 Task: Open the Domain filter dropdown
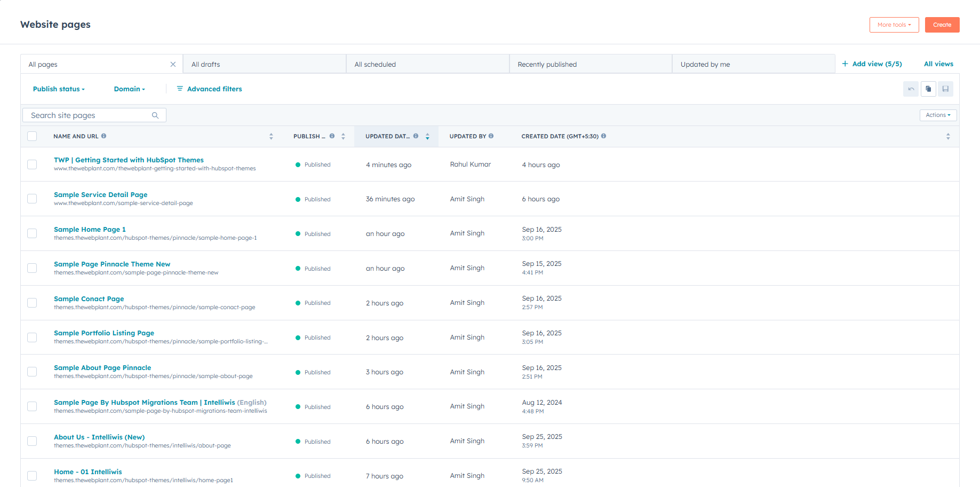pyautogui.click(x=130, y=89)
